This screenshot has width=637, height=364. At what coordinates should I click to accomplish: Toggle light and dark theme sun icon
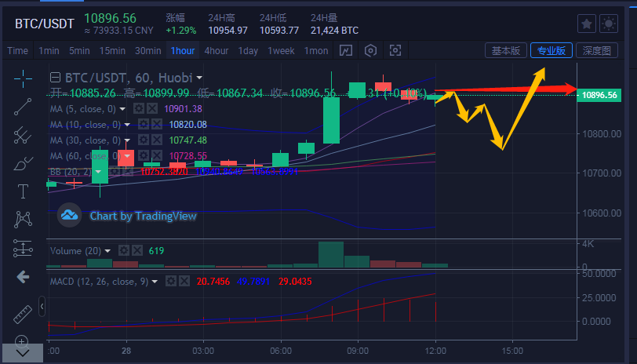[x=609, y=24]
